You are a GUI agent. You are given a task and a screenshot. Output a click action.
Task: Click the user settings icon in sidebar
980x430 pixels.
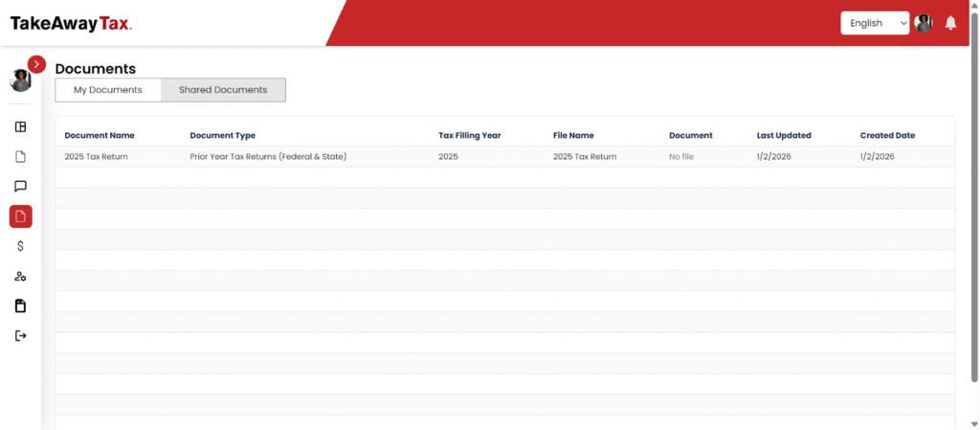coord(21,276)
